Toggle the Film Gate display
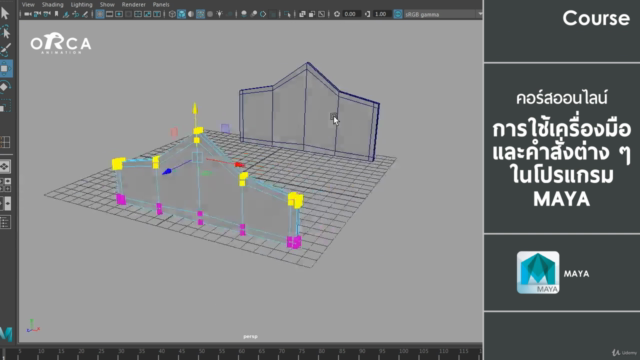 (x=109, y=14)
